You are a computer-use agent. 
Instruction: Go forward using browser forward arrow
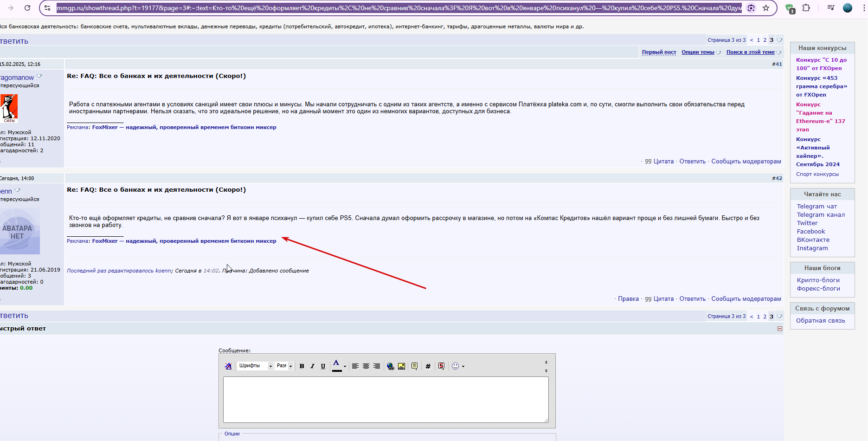pos(11,8)
